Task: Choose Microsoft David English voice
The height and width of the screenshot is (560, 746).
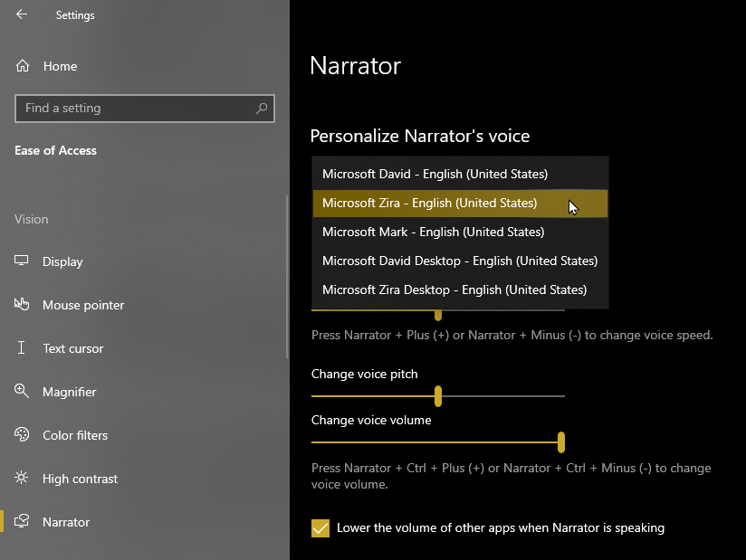Action: click(x=460, y=174)
